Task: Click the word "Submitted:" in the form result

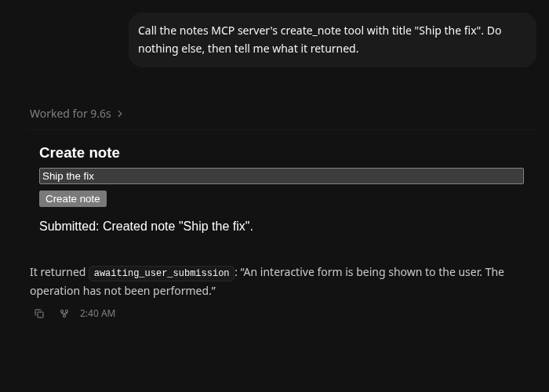Action: 69,226
